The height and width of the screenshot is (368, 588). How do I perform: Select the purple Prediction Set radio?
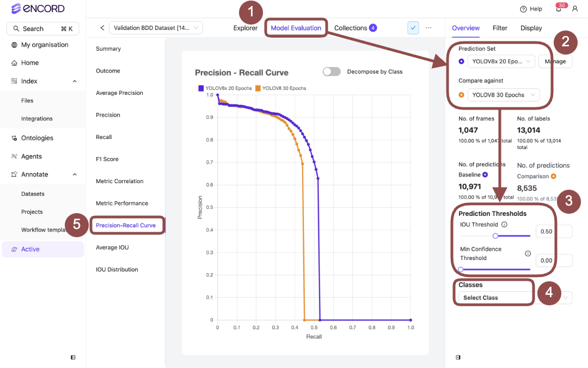(x=461, y=61)
